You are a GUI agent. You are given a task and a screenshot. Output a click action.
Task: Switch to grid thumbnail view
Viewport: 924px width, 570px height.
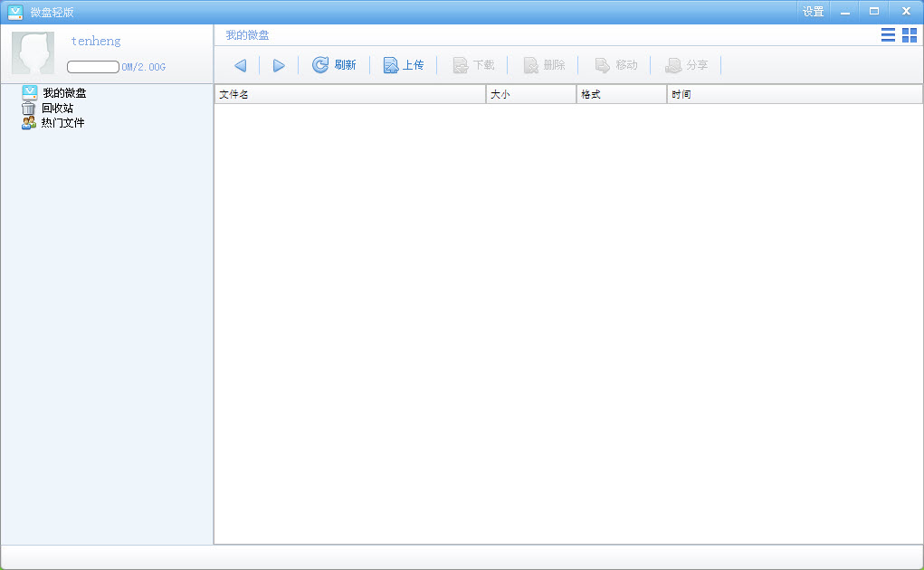pos(910,35)
